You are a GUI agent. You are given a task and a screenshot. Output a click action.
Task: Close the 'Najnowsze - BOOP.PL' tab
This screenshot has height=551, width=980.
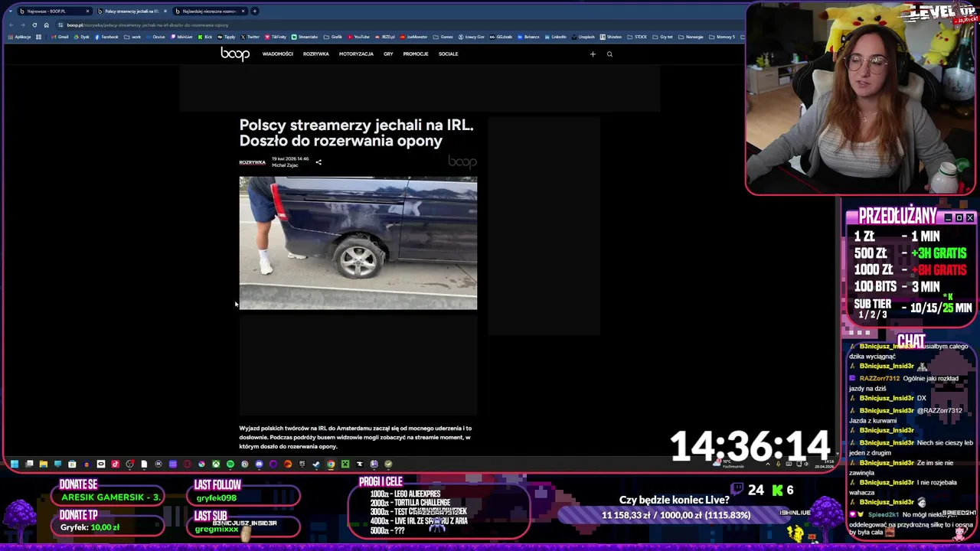click(x=87, y=11)
